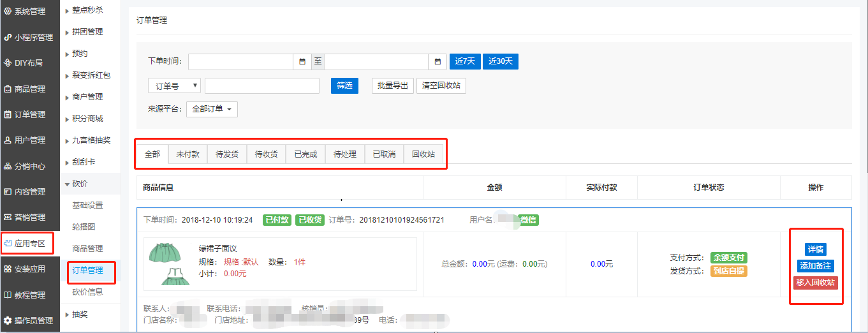Open 操作员管理 in the left sidebar
The width and height of the screenshot is (868, 333).
coord(30,321)
